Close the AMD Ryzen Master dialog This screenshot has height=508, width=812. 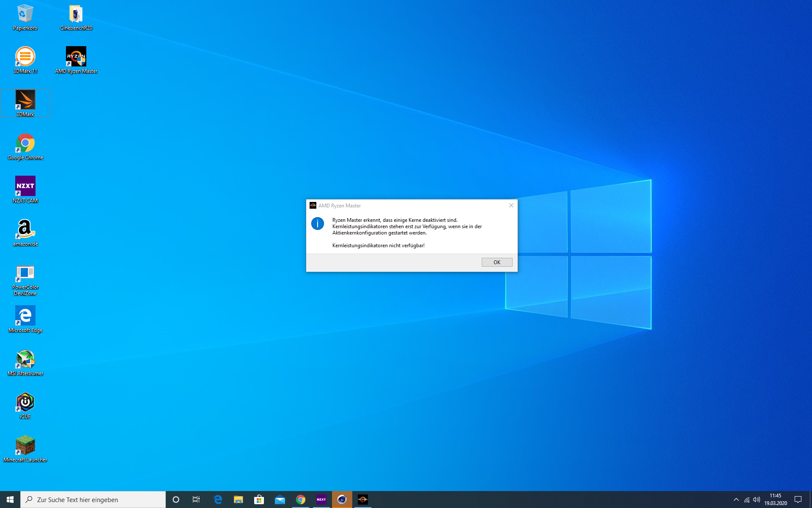(511, 205)
